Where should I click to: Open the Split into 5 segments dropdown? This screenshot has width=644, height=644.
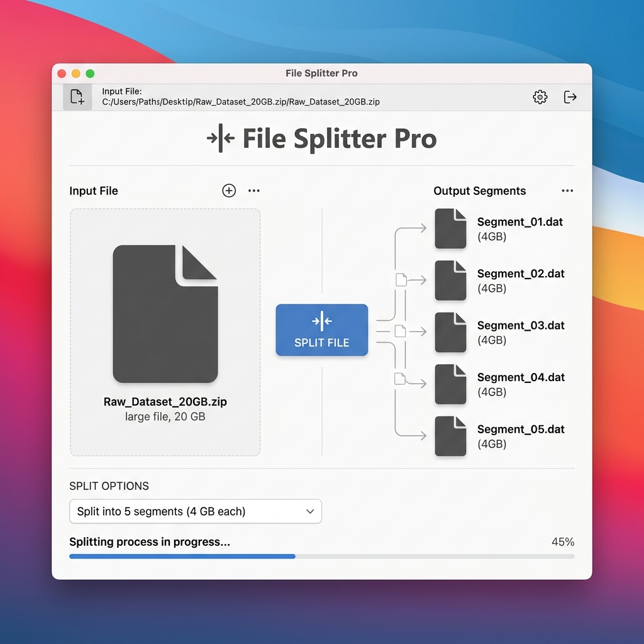coord(196,511)
